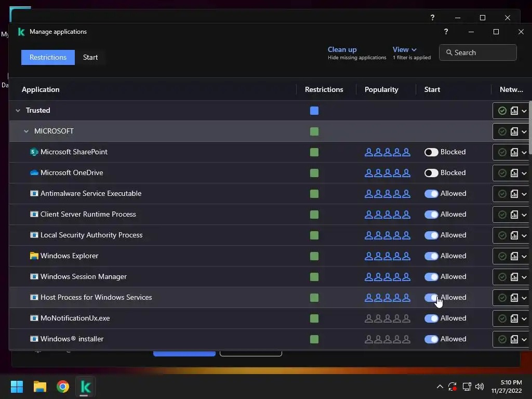The image size is (532, 399).
Task: Click the Microsoft SharePoint app icon
Action: [x=34, y=152]
